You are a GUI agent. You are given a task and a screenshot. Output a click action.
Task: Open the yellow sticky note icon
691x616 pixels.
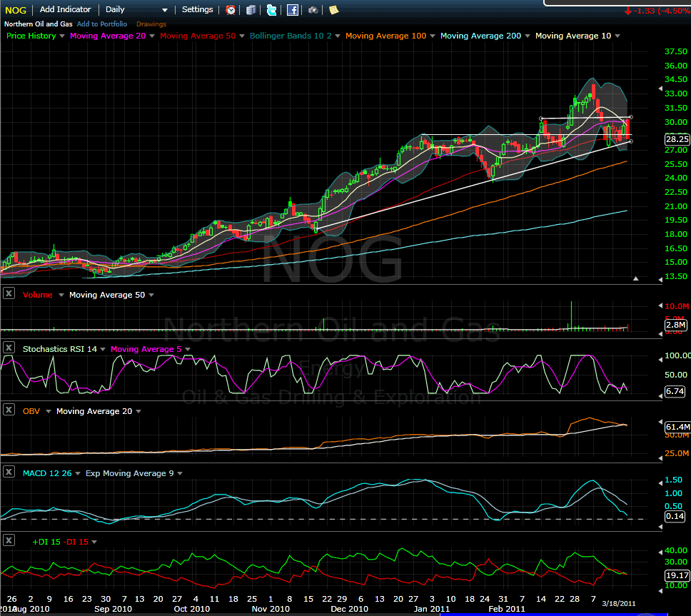(333, 10)
